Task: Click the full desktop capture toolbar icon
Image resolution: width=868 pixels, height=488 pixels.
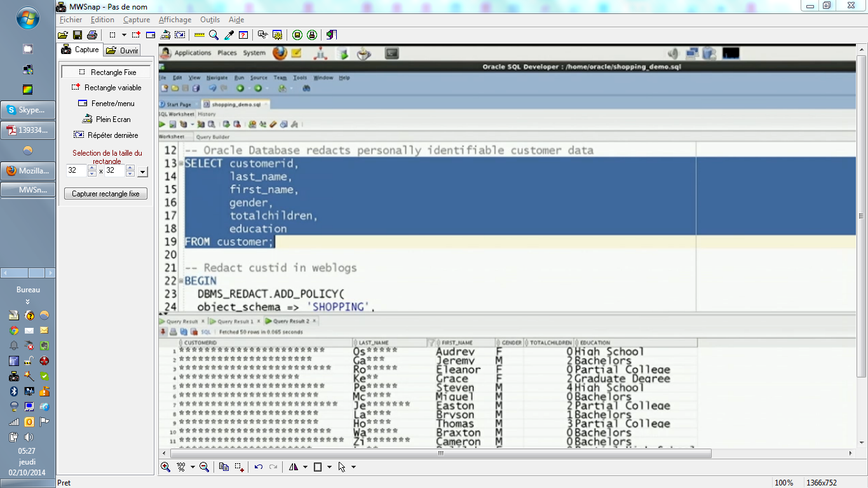Action: tap(165, 35)
